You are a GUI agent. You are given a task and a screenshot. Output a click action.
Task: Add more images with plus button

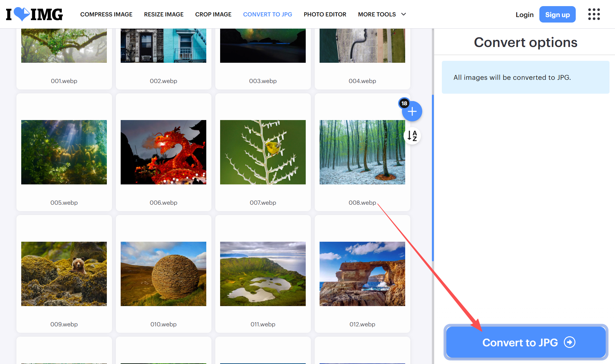pyautogui.click(x=412, y=111)
